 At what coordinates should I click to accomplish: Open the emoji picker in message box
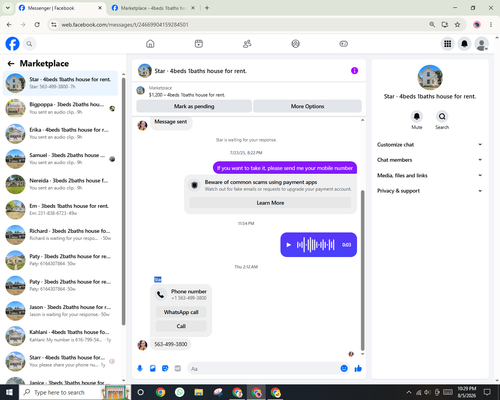[x=344, y=368]
